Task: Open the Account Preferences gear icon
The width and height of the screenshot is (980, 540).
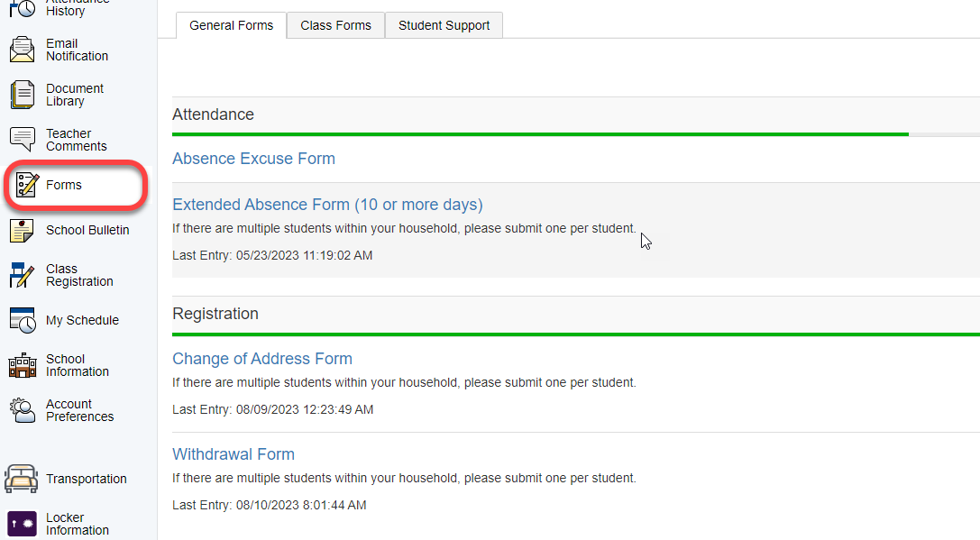Action: 23,410
